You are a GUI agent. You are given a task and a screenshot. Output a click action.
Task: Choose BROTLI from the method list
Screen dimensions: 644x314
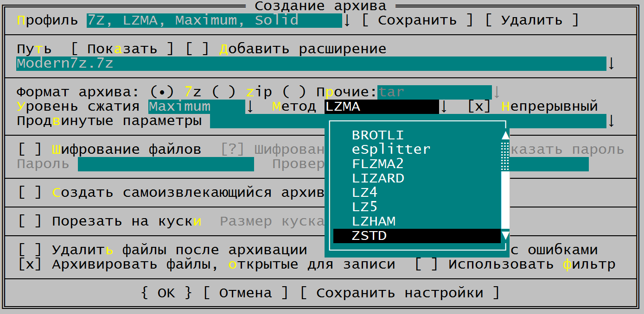378,135
